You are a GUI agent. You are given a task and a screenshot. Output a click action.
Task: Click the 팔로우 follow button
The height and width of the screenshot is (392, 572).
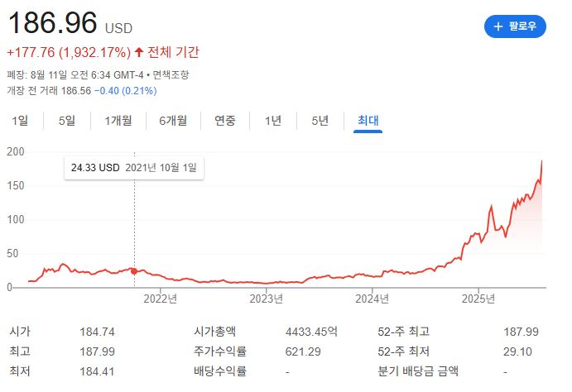515,26
